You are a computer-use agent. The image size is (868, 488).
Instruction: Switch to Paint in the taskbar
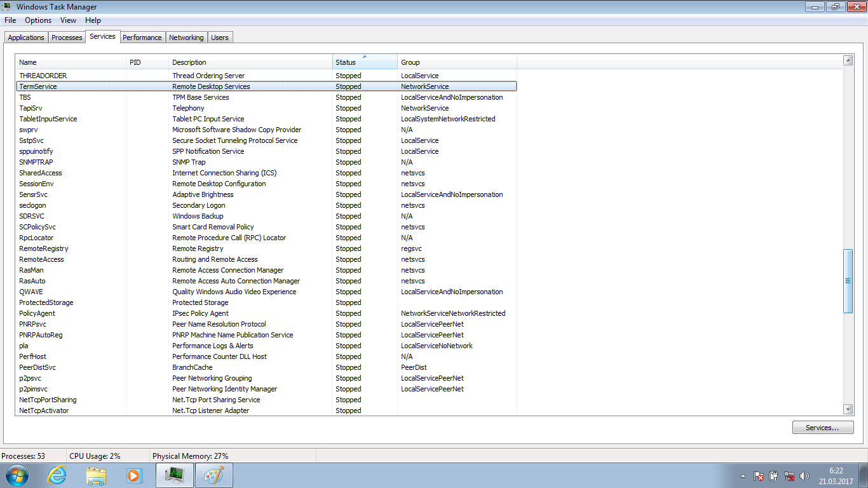coord(214,475)
